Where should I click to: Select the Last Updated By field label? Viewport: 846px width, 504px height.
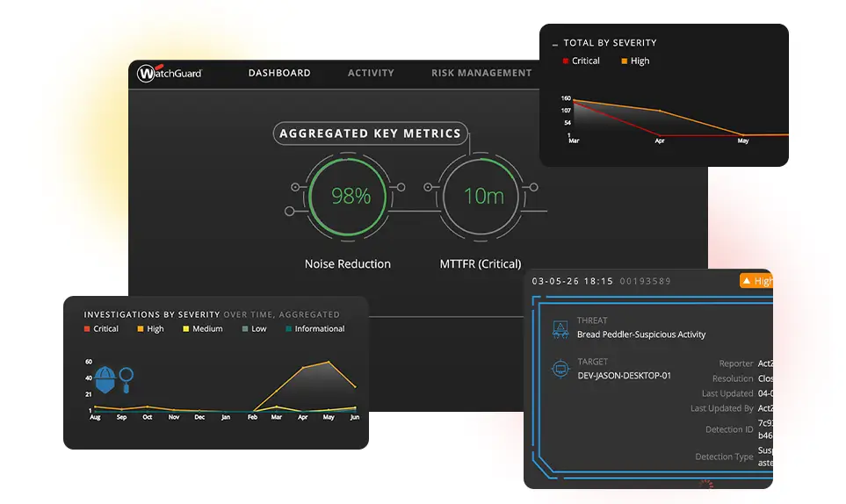point(722,408)
